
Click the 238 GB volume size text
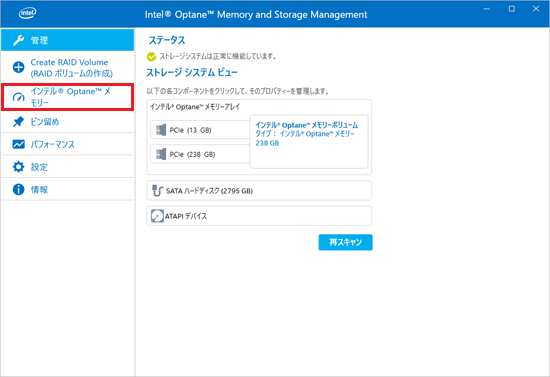click(x=267, y=143)
